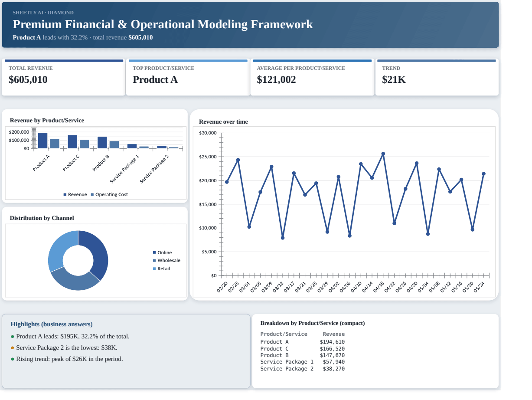Click the 02/20 date label on the x-axis
Screen dimensions: 532x400
[222, 287]
